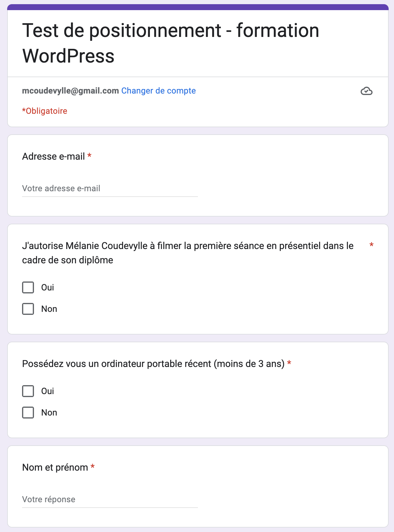The width and height of the screenshot is (394, 532).
Task: Click the purple header bar above the title
Action: (198, 7)
